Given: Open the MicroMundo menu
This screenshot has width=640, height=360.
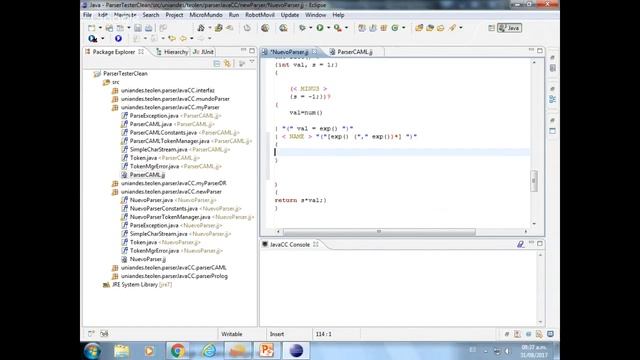Looking at the screenshot, I should tap(206, 15).
